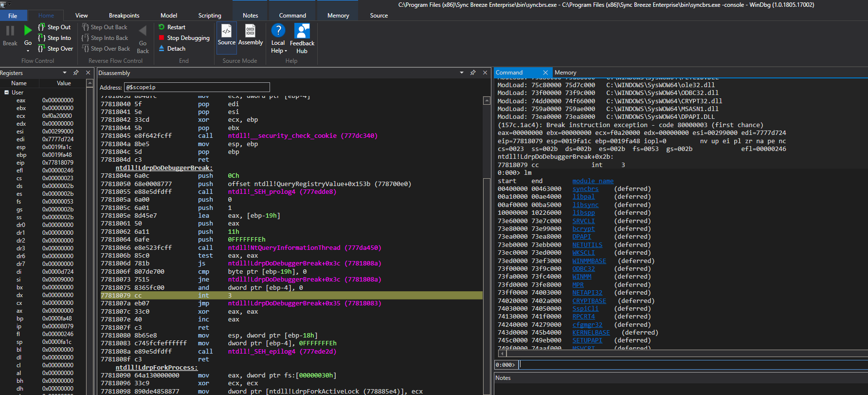Open the Feedback Hub
Screen dimensions: 868x395
302,38
